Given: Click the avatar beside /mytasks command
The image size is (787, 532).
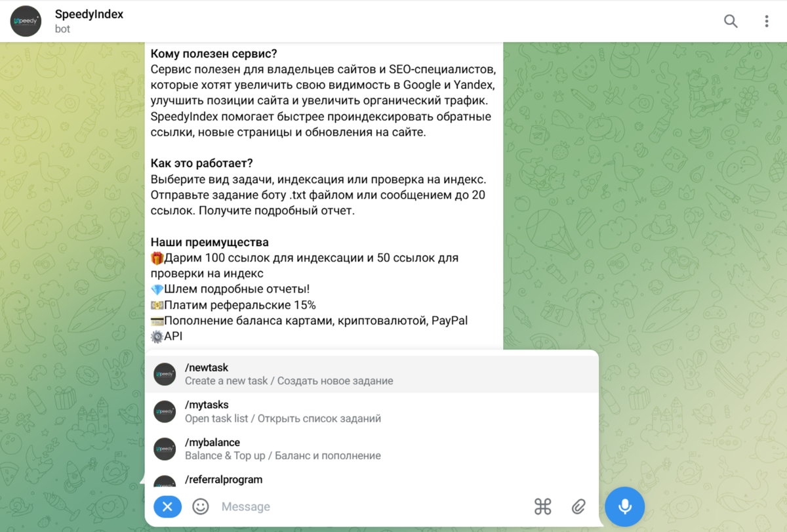Looking at the screenshot, I should (165, 411).
